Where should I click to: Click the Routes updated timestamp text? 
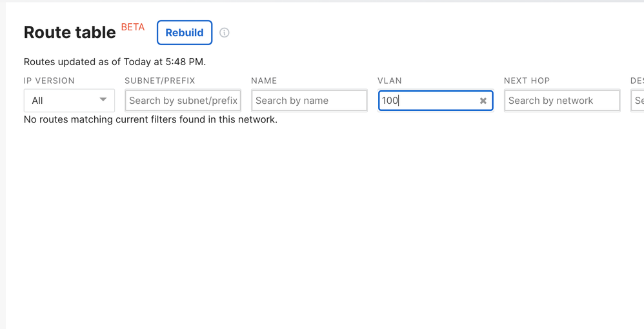tap(115, 62)
